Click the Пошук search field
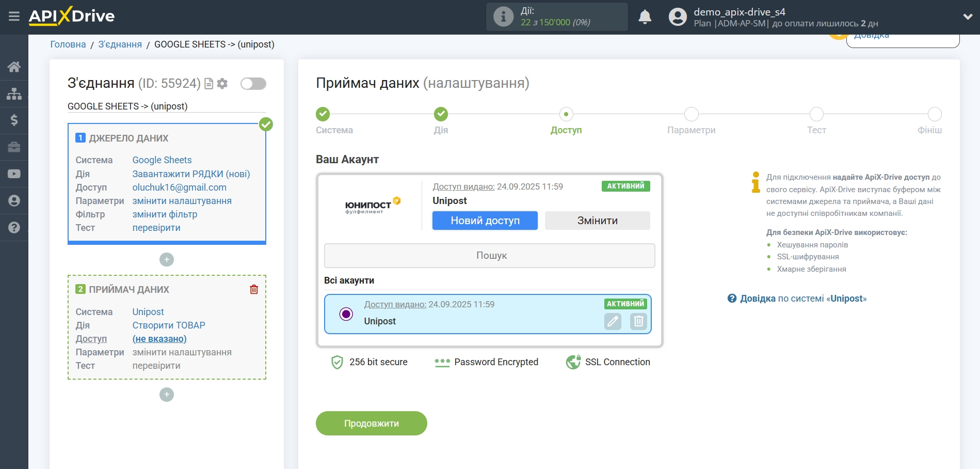Viewport: 980px width, 469px height. [489, 256]
